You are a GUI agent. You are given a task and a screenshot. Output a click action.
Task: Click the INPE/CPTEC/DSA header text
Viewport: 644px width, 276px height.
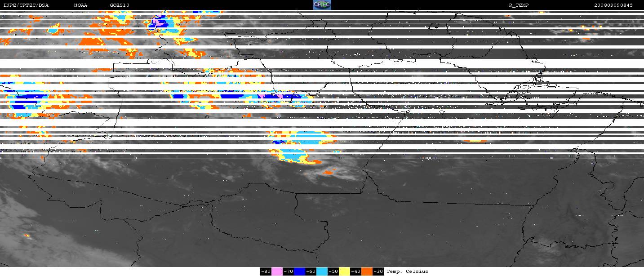click(26, 5)
